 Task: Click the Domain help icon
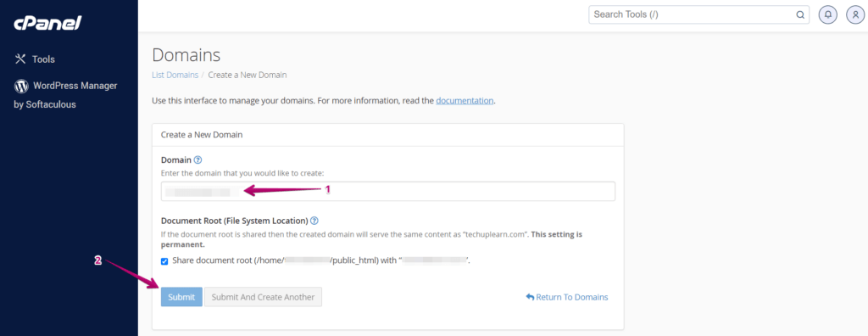(x=198, y=160)
